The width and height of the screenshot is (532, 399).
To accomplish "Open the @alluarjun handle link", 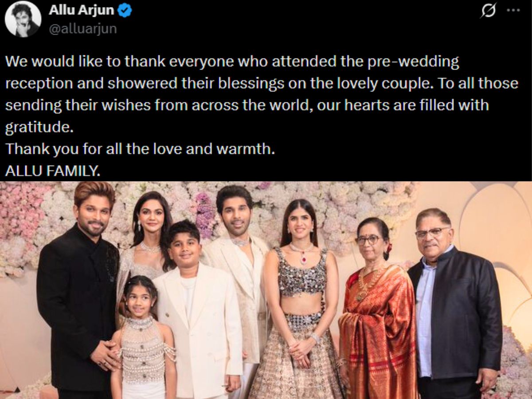I will coord(82,29).
